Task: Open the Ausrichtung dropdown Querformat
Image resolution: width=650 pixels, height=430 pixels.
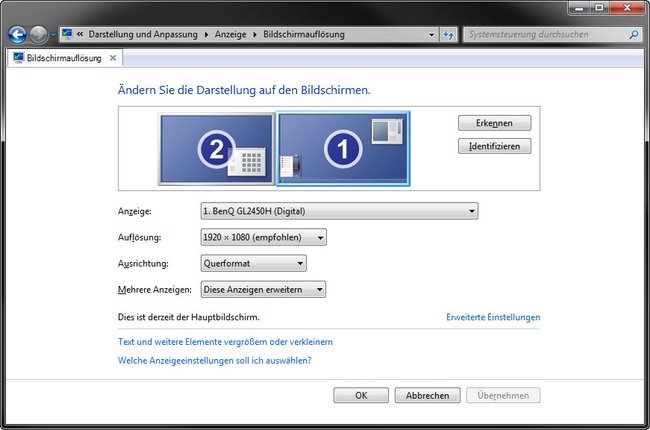Action: [253, 263]
